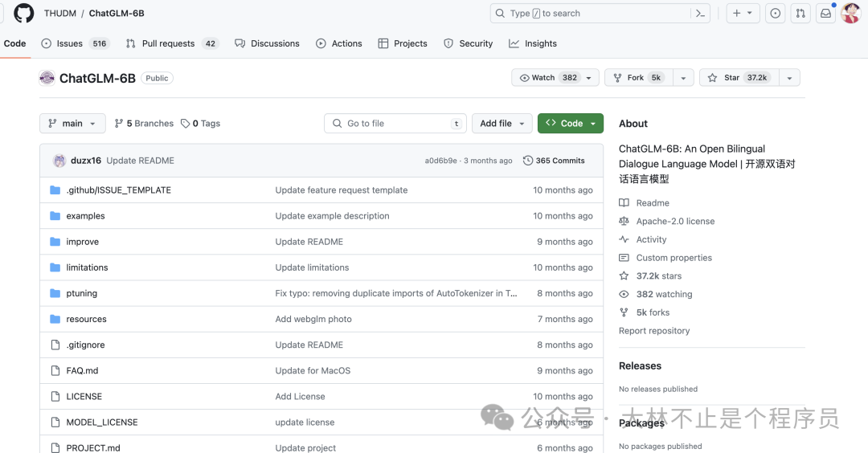Click the commit history clock icon

tap(528, 161)
